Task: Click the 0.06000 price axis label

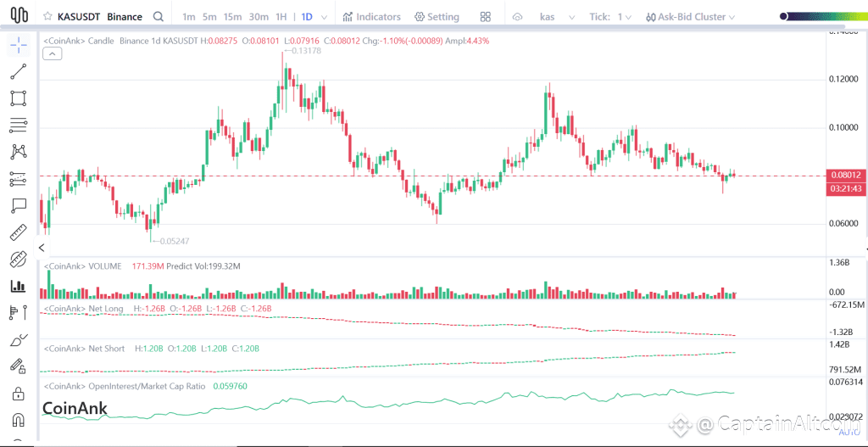Action: 844,224
